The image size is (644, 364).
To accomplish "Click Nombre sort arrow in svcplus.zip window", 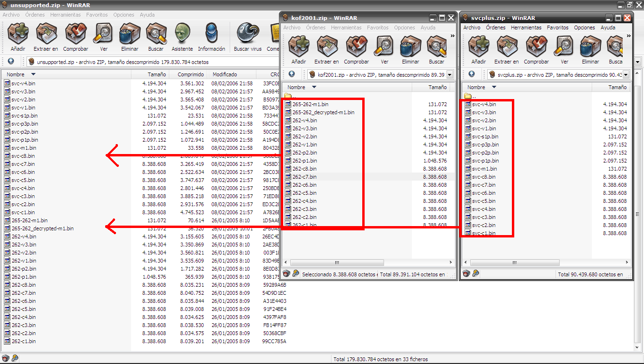I will (494, 87).
